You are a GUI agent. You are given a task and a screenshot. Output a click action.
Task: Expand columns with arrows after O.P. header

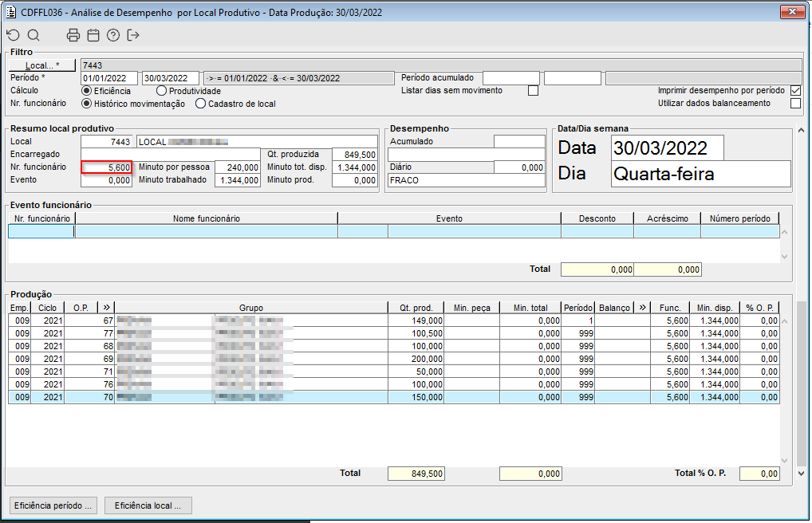107,308
